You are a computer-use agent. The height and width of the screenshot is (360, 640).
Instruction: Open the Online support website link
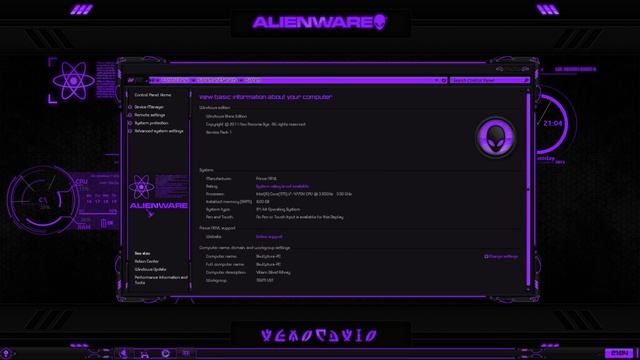[269, 237]
